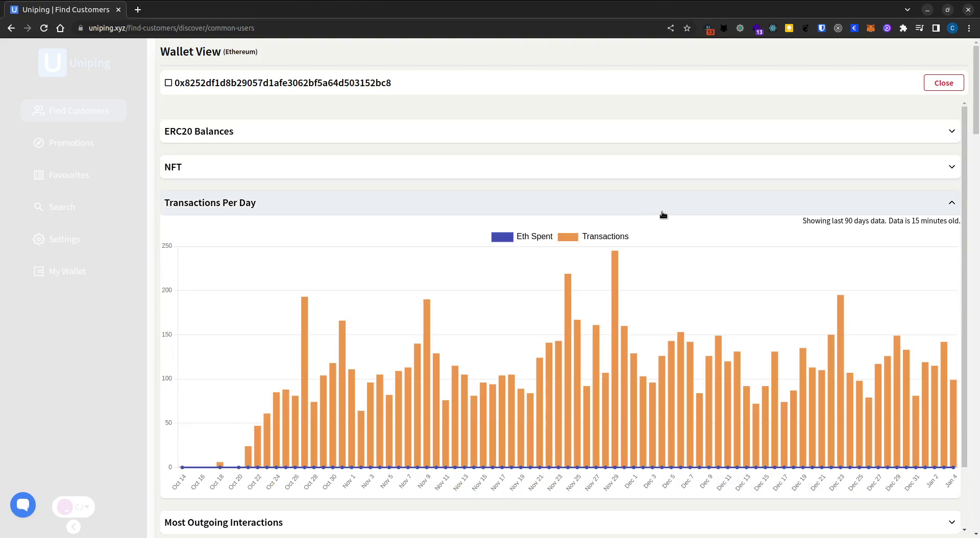Open Settings in the sidebar
Screen dimensions: 980x538
[57, 239]
